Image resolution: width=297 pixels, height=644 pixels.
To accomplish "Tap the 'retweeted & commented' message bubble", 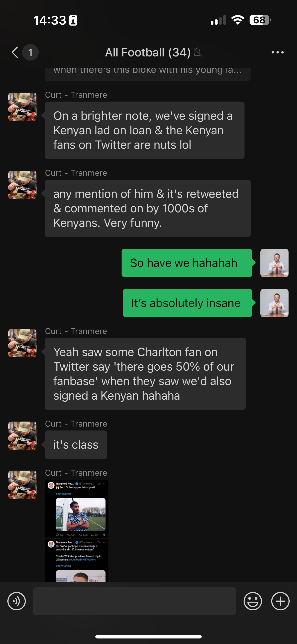I will 148,208.
